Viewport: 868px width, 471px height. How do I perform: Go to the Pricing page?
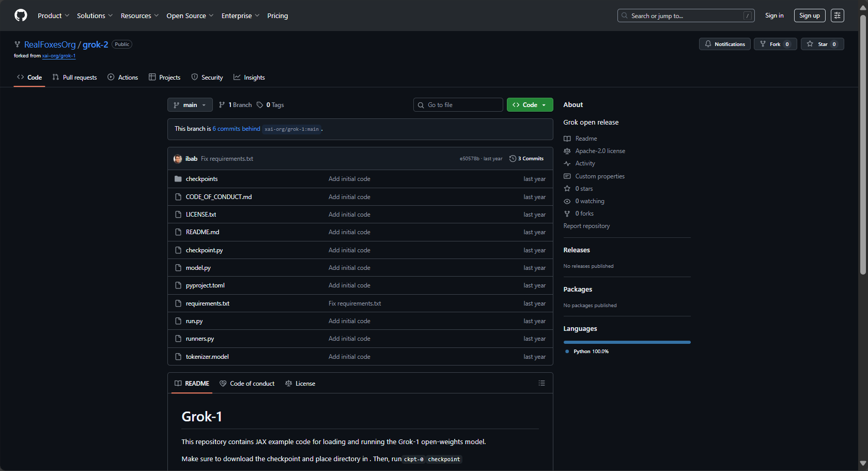(277, 16)
